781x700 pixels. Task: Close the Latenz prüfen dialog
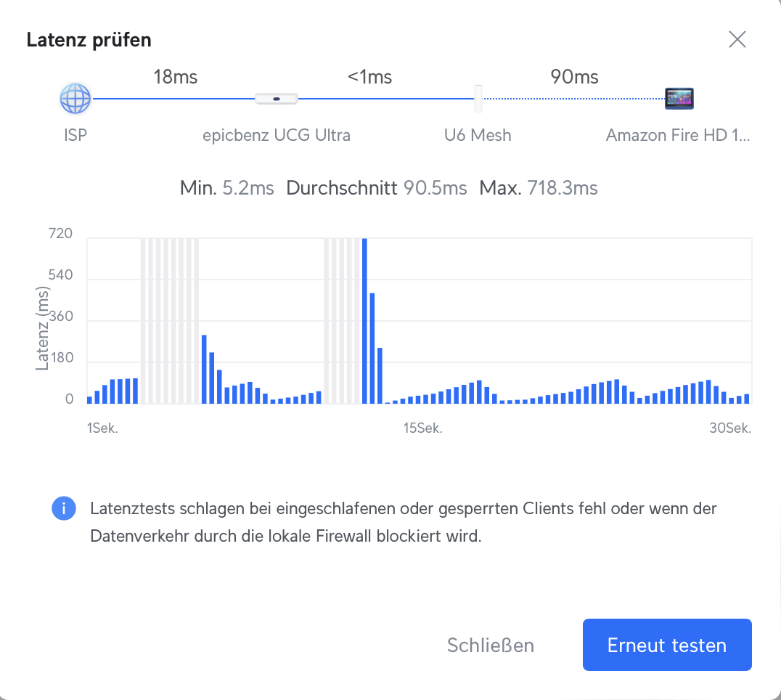pos(737,39)
